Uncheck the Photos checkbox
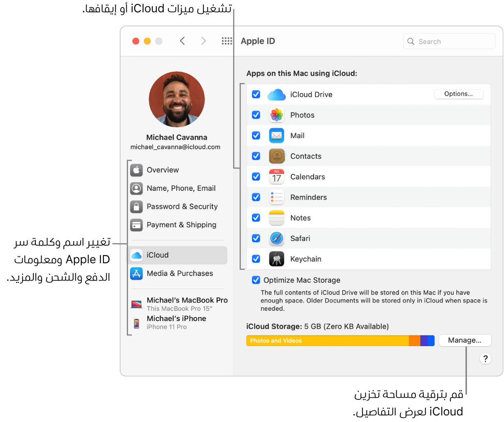504x422 pixels. [256, 115]
